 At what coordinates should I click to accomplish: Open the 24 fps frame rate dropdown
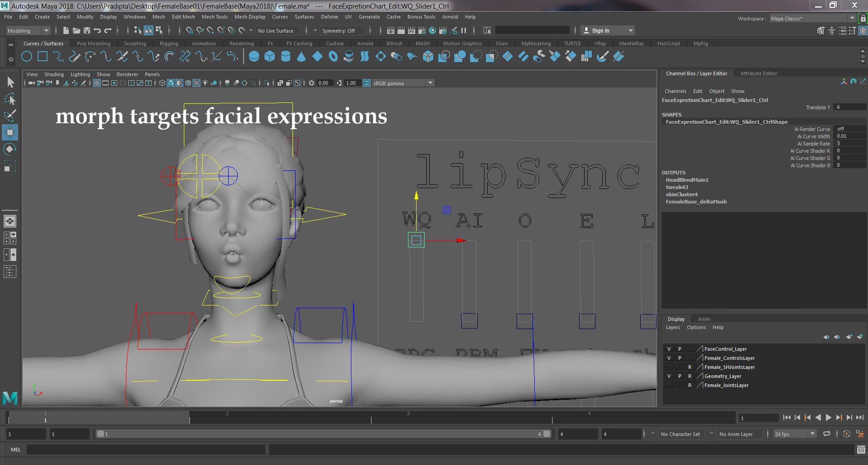tap(795, 434)
